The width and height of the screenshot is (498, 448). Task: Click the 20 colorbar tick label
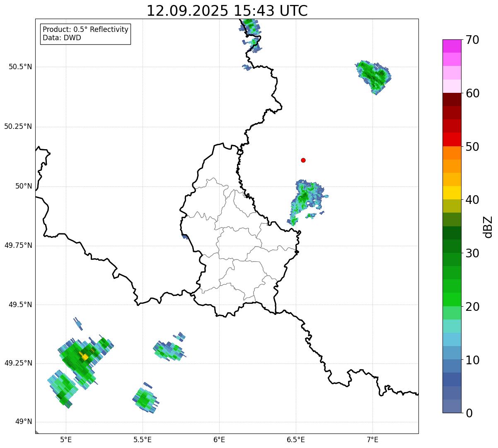click(472, 307)
